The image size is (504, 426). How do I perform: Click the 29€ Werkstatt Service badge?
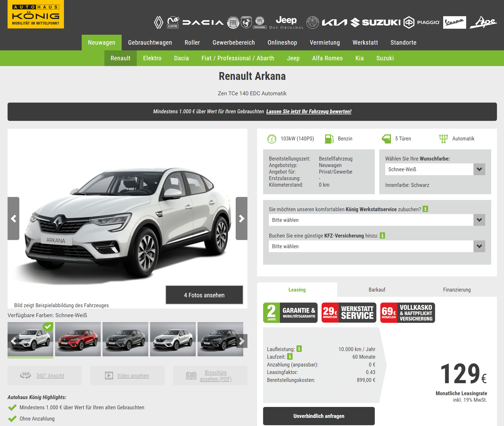coord(349,313)
